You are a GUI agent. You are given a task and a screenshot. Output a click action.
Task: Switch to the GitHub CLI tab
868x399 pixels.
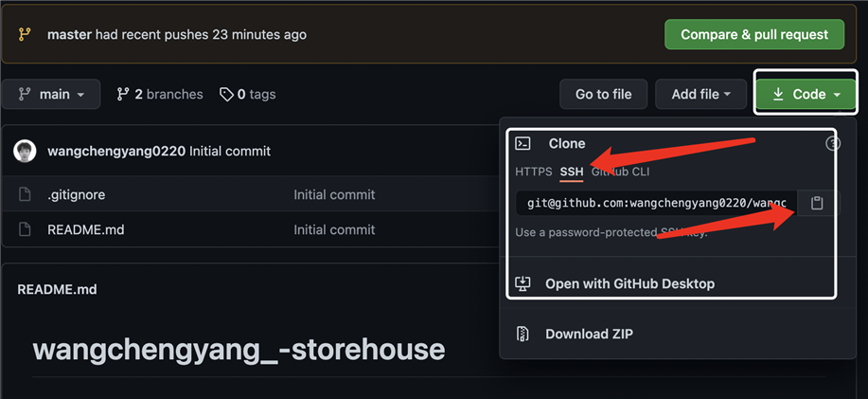(x=621, y=172)
